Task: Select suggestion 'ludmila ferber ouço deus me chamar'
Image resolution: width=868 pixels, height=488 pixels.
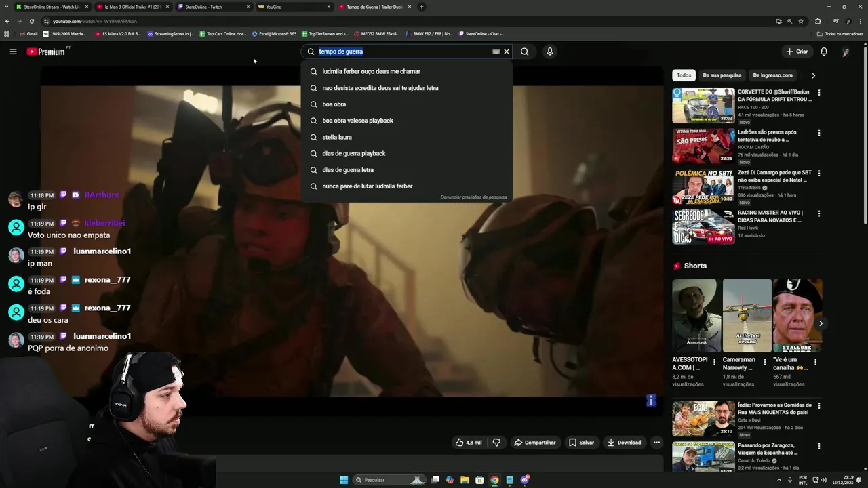Action: point(407,71)
